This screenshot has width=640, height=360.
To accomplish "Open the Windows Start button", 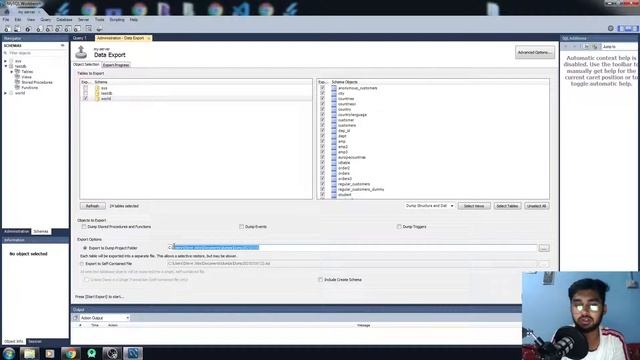I will point(9,353).
